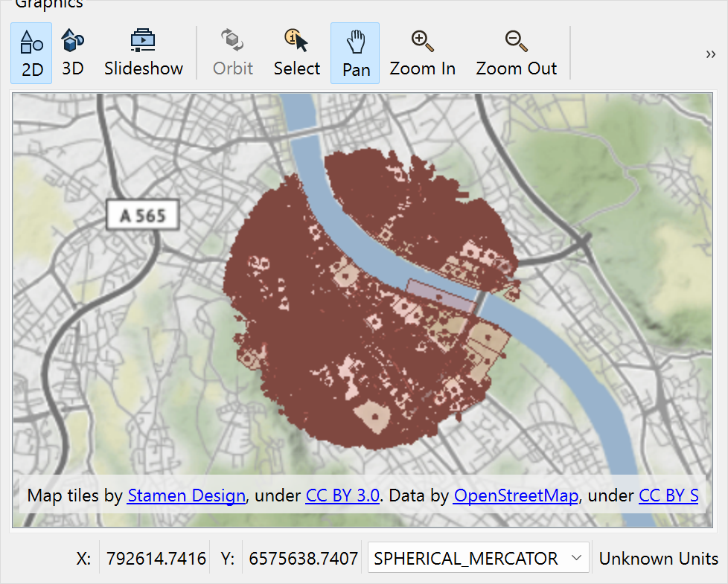The height and width of the screenshot is (584, 728).
Task: Click the X coordinate value field
Action: [x=156, y=558]
